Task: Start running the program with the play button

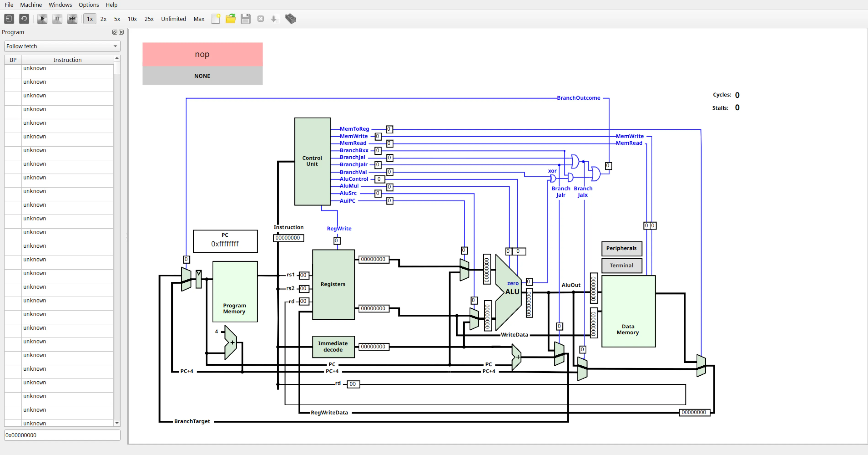Action: (x=42, y=19)
